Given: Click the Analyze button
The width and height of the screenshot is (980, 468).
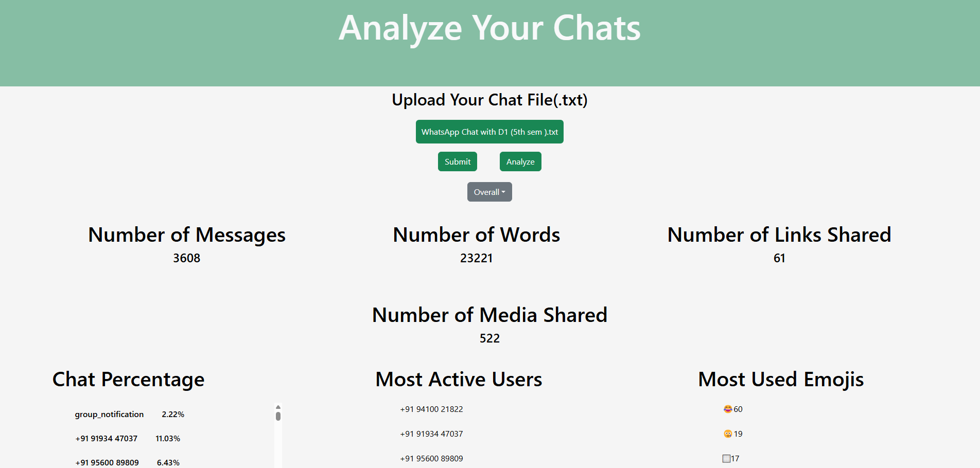Looking at the screenshot, I should pos(520,161).
